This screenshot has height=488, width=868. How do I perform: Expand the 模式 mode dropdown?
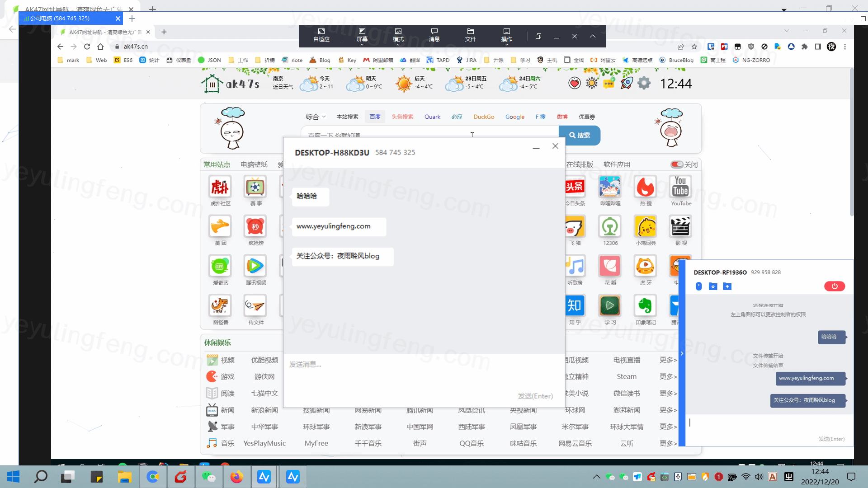pyautogui.click(x=398, y=36)
